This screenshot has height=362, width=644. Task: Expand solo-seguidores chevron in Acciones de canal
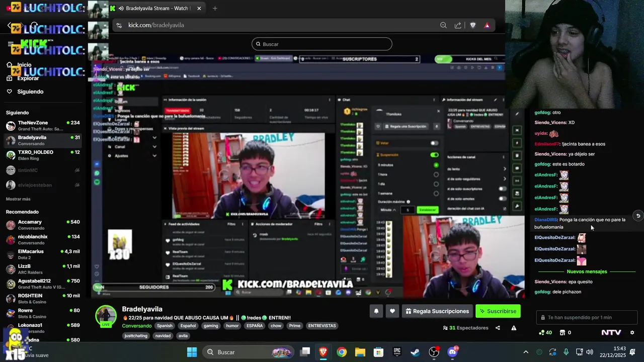tap(505, 178)
